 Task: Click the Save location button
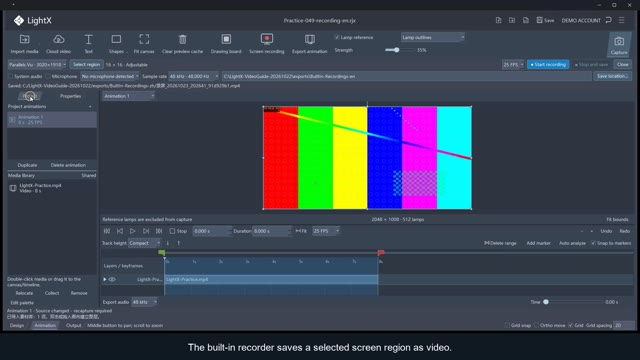(x=612, y=76)
